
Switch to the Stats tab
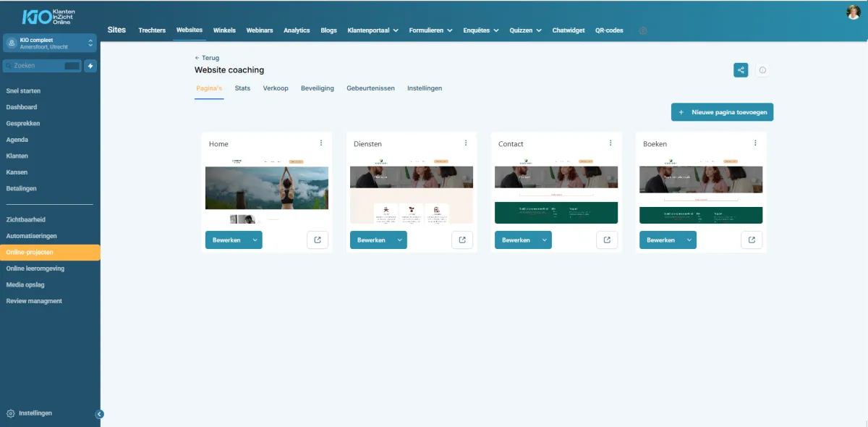[242, 88]
